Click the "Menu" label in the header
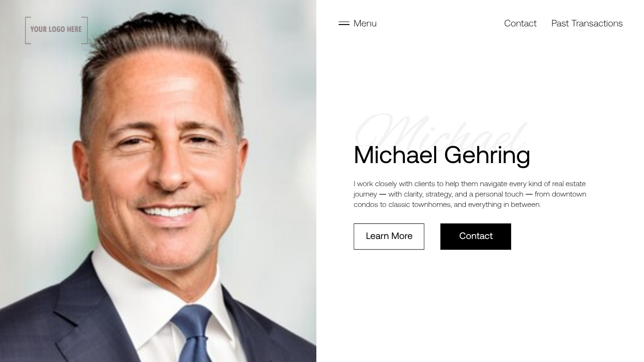 click(365, 24)
